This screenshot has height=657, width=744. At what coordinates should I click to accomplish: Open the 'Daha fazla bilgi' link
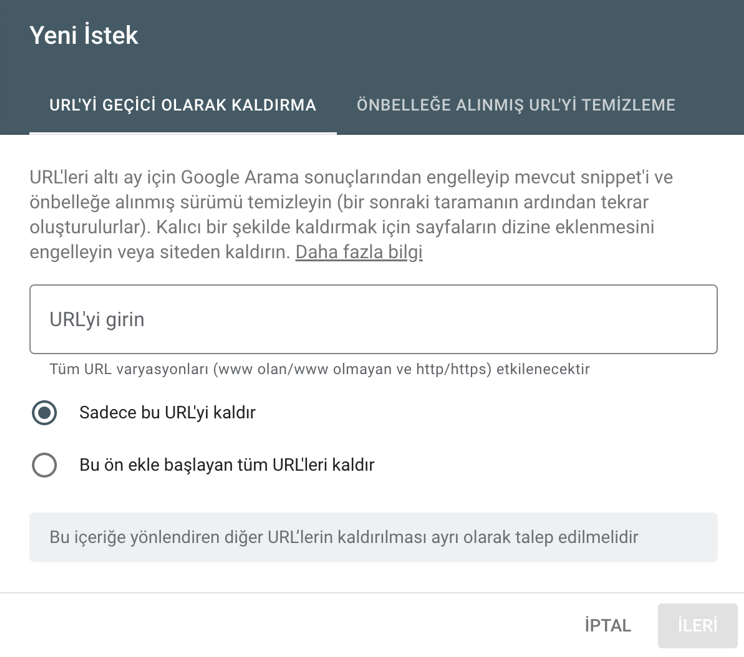359,252
